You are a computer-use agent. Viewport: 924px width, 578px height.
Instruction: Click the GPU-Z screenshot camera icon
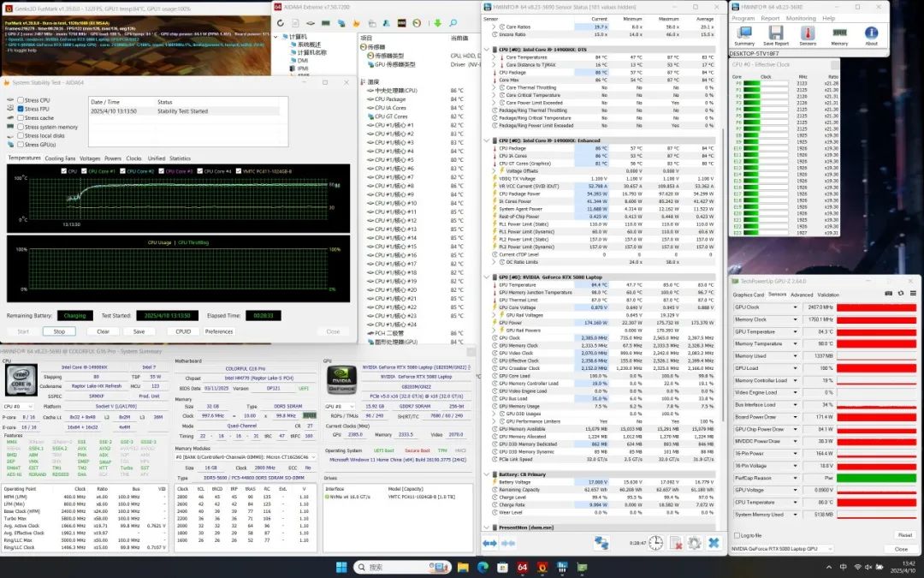pyautogui.click(x=889, y=294)
